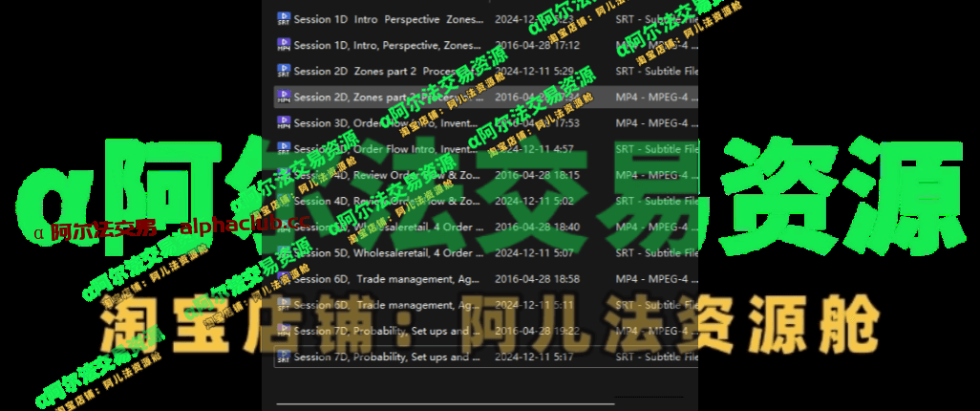Image resolution: width=980 pixels, height=411 pixels.
Task: Click the SRT icon for Session 7D Probability
Action: click(284, 357)
